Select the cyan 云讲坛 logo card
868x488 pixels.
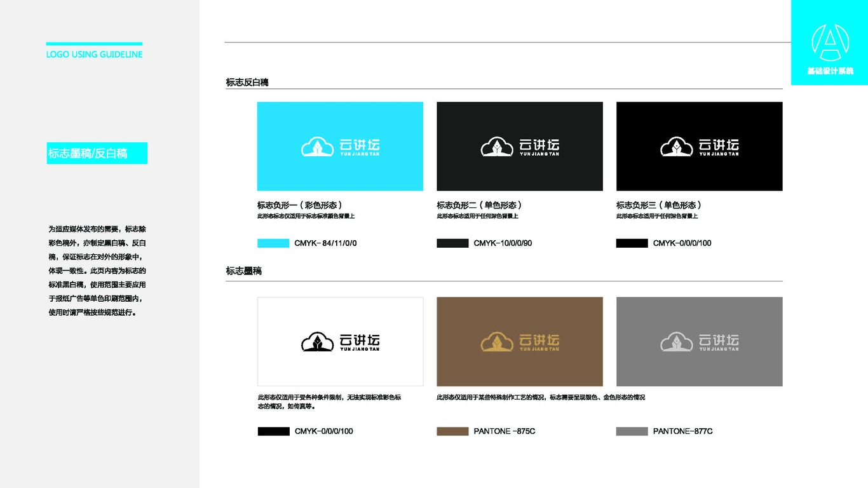coord(340,146)
